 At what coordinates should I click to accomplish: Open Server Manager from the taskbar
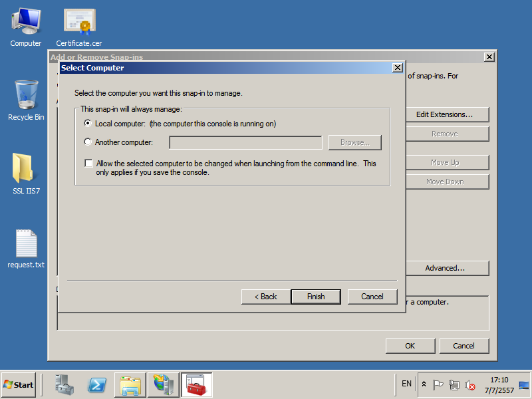pos(65,385)
